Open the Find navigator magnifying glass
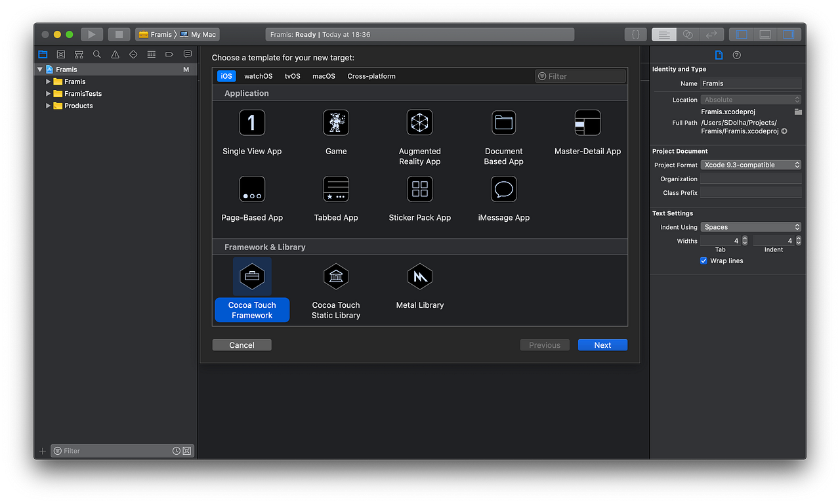 [96, 54]
